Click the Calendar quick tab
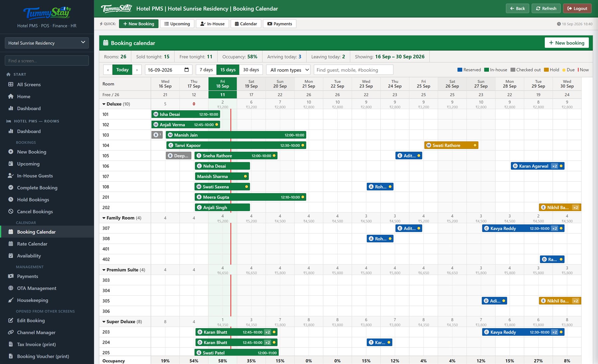 click(x=246, y=24)
